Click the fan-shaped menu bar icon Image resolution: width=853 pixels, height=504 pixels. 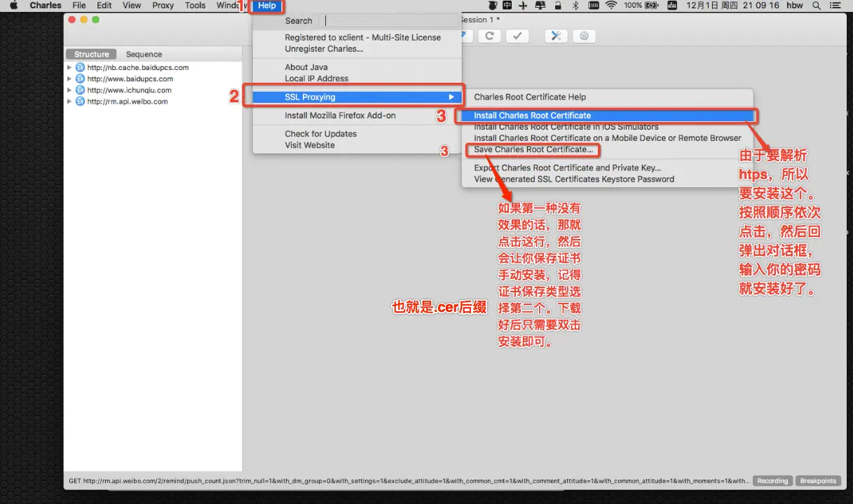click(523, 6)
